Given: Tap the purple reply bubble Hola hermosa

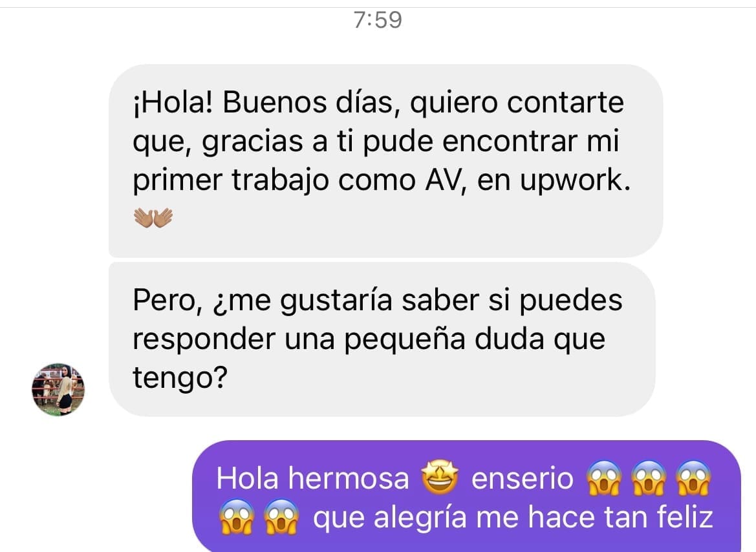Looking at the screenshot, I should 466,496.
